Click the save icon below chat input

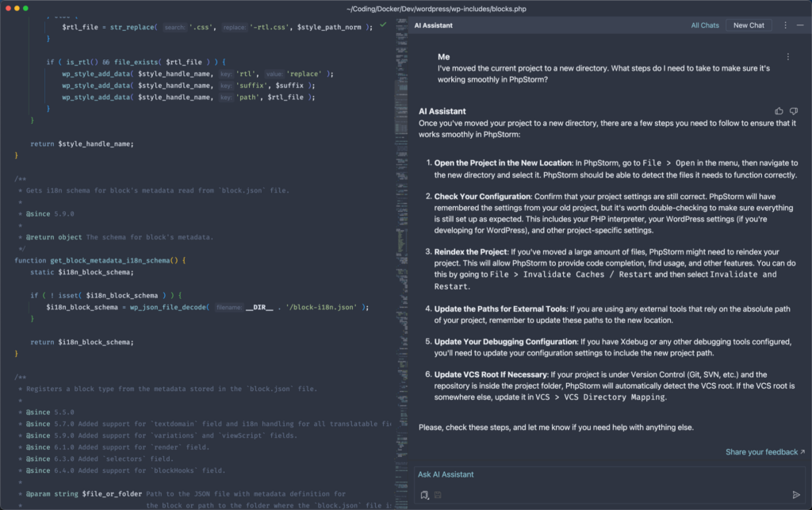pos(438,495)
